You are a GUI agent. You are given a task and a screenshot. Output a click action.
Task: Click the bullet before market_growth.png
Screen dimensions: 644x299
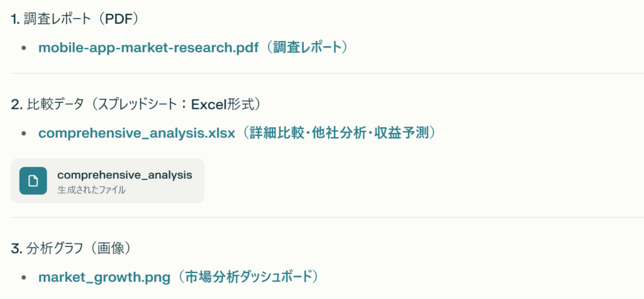click(x=24, y=278)
